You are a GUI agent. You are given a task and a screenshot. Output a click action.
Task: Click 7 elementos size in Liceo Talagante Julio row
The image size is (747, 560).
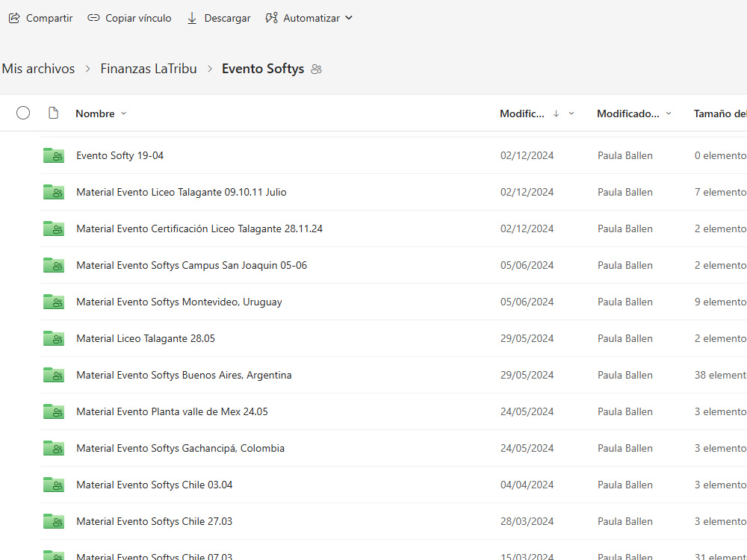[x=721, y=193]
